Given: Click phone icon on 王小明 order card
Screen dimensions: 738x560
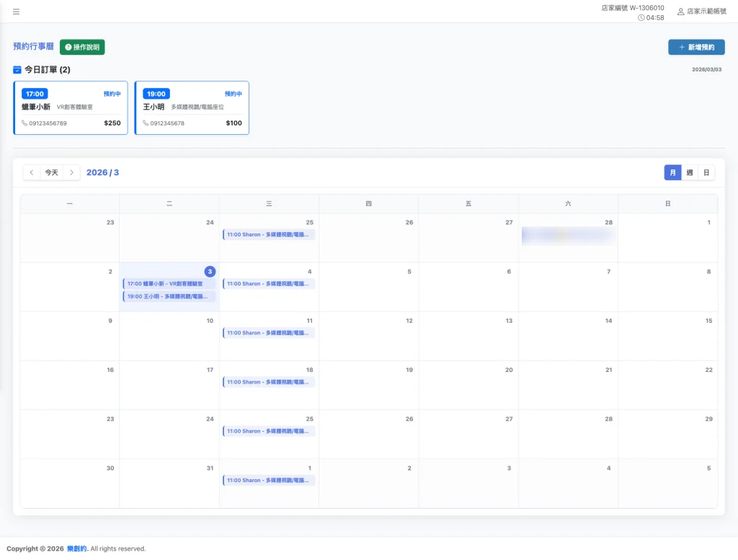Looking at the screenshot, I should [146, 123].
